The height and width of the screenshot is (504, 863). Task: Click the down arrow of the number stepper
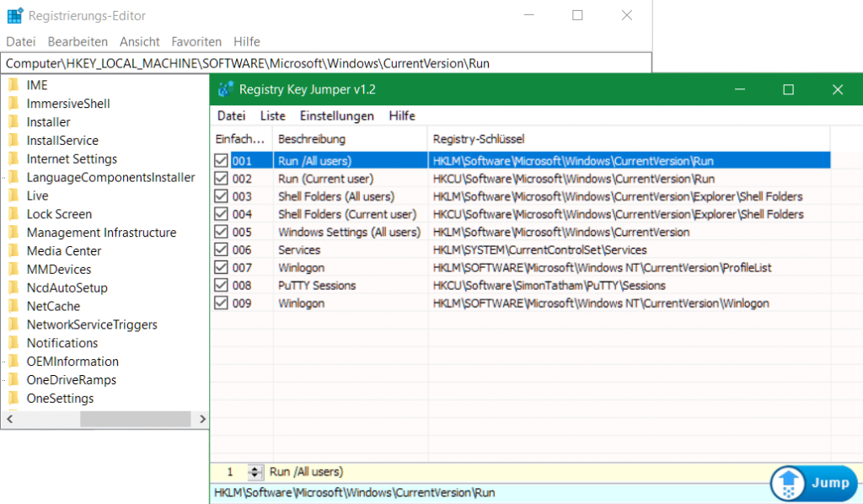pyautogui.click(x=255, y=475)
